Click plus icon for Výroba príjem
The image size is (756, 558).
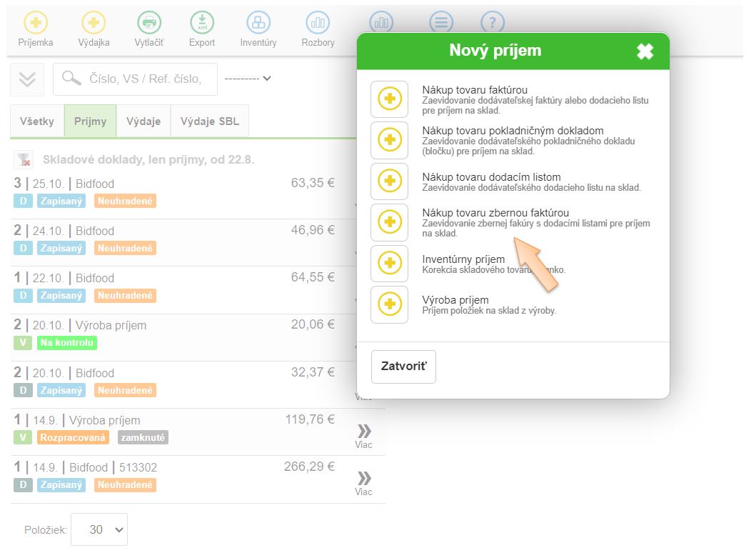390,304
